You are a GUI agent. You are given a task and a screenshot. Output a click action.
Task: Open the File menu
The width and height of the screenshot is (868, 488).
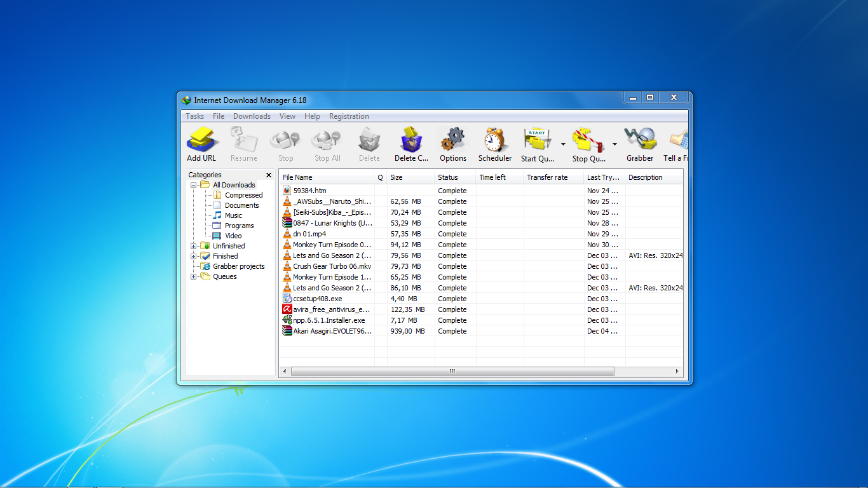(219, 116)
